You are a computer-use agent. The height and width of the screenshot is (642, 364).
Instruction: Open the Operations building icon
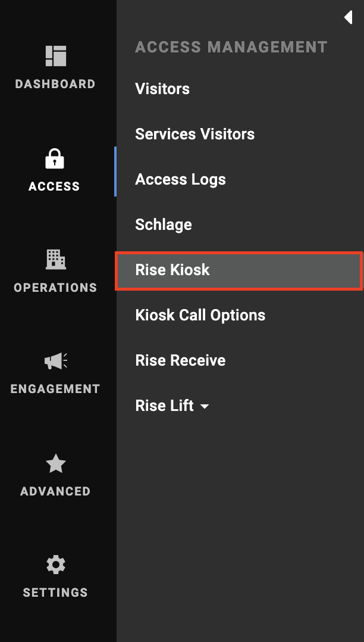pos(56,259)
